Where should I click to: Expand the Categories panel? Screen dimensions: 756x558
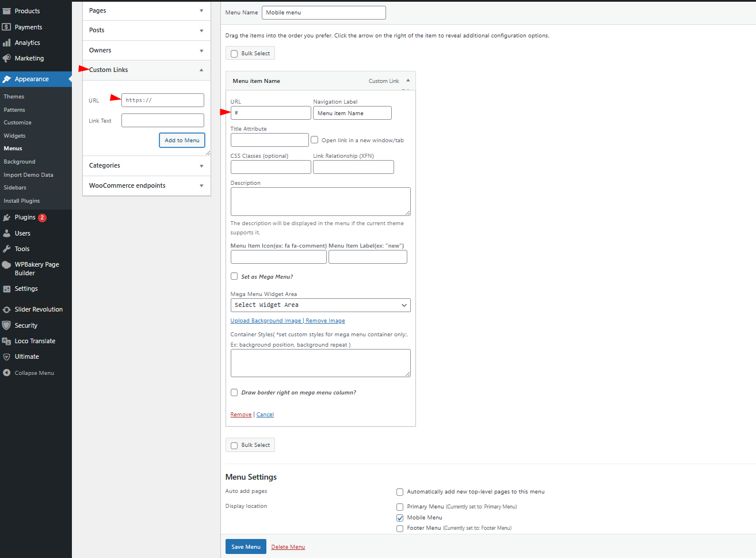point(147,166)
